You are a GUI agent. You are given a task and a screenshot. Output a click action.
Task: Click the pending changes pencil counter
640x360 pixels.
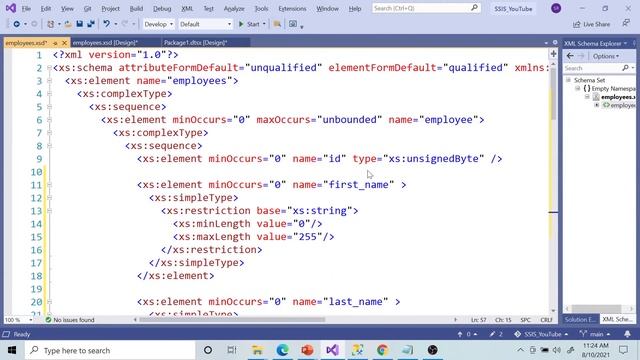click(496, 334)
